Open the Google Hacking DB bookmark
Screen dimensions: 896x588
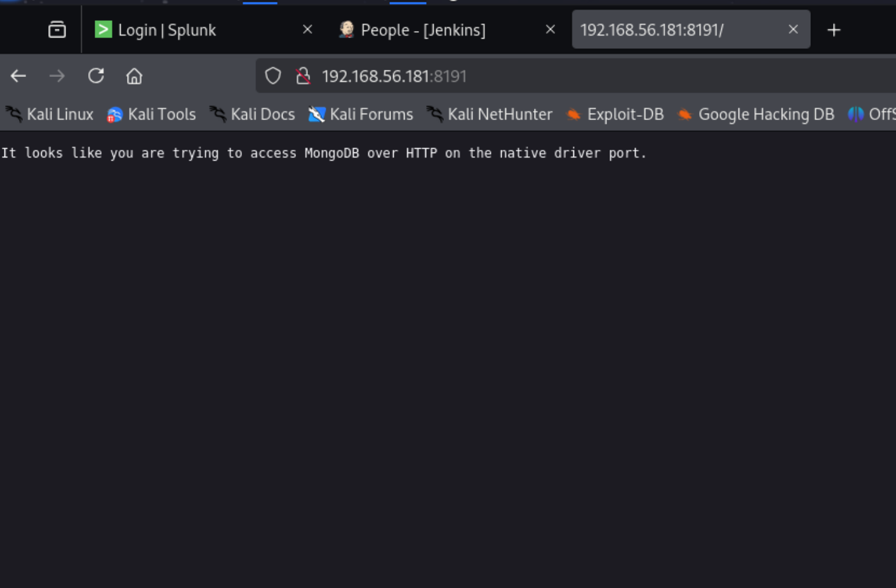[x=756, y=114]
